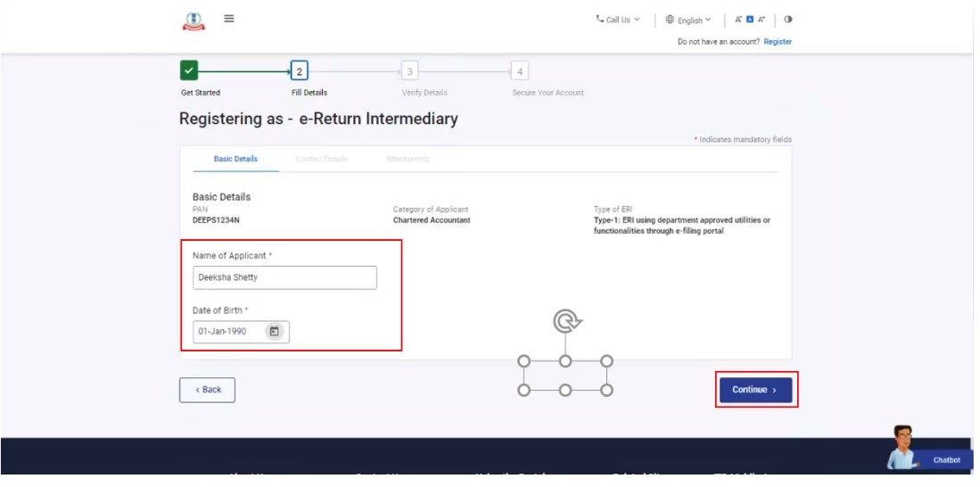Click the completed Get Started step checkmark
The image size is (980, 487).
coord(189,70)
